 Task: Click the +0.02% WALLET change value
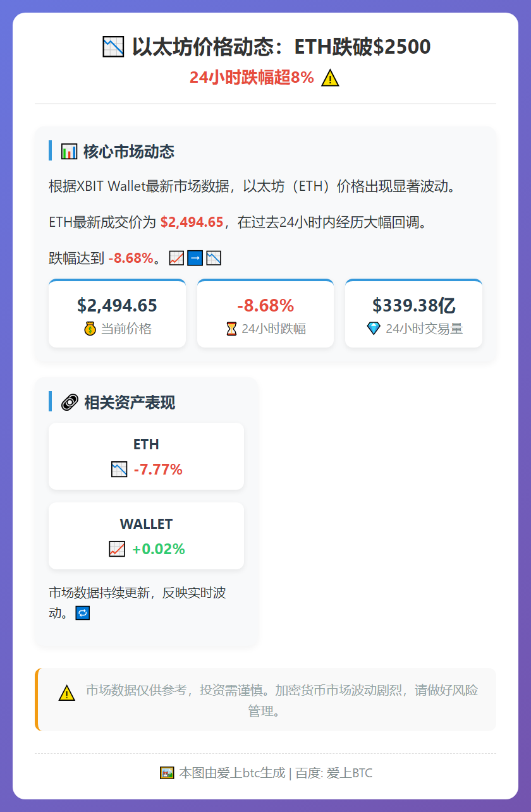coord(159,549)
